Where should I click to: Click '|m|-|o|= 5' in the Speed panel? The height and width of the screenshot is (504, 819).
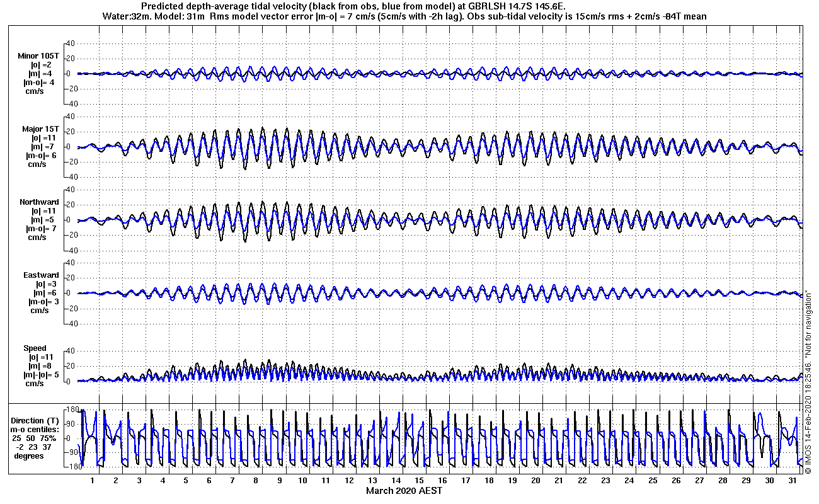(x=42, y=375)
